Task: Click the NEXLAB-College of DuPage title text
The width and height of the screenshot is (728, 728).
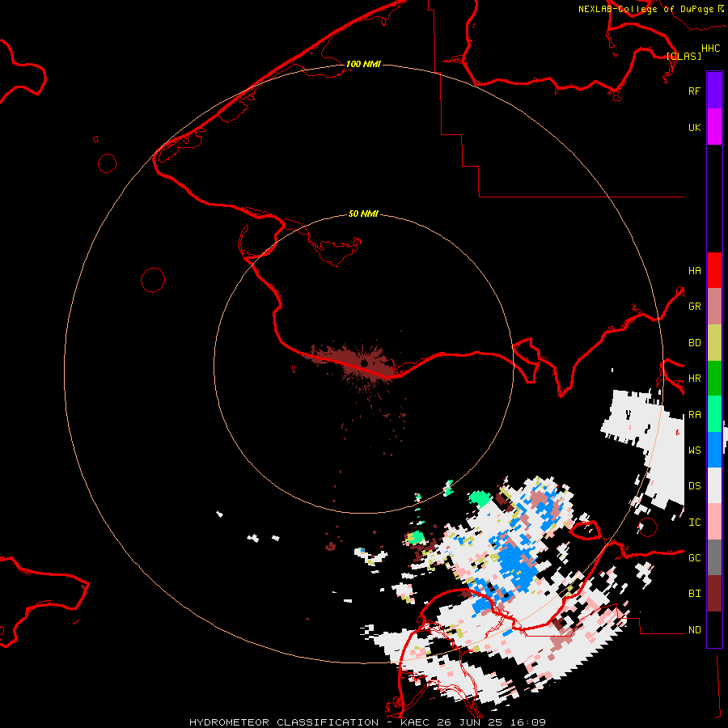Action: [x=645, y=9]
